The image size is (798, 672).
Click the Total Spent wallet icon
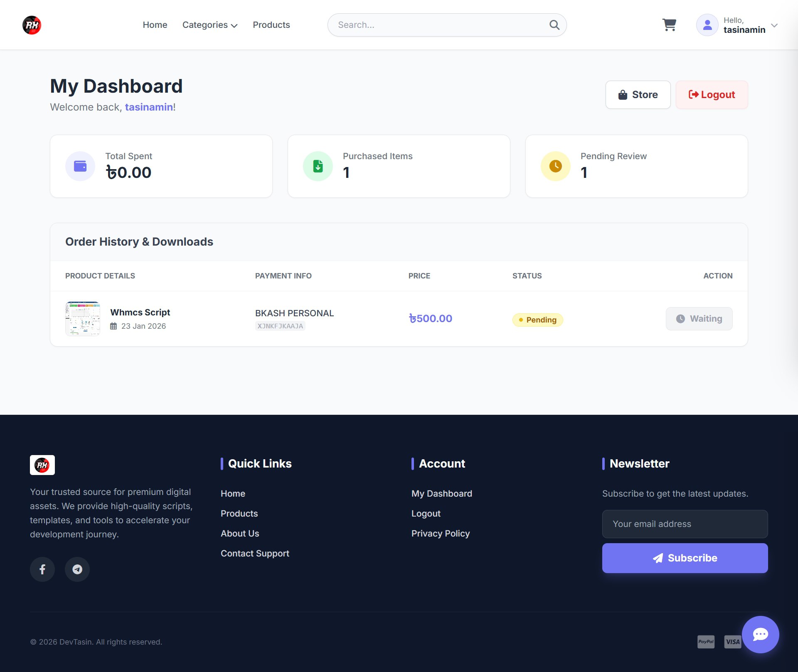[x=80, y=166]
